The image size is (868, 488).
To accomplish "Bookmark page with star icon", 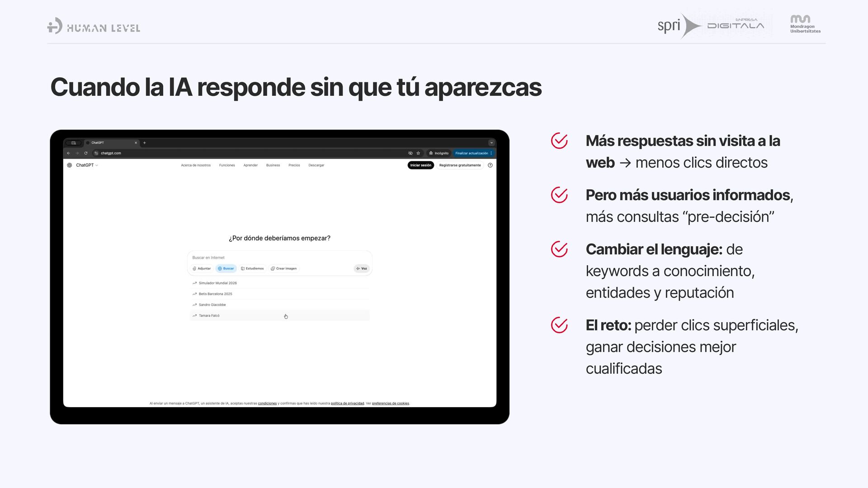I will point(418,153).
